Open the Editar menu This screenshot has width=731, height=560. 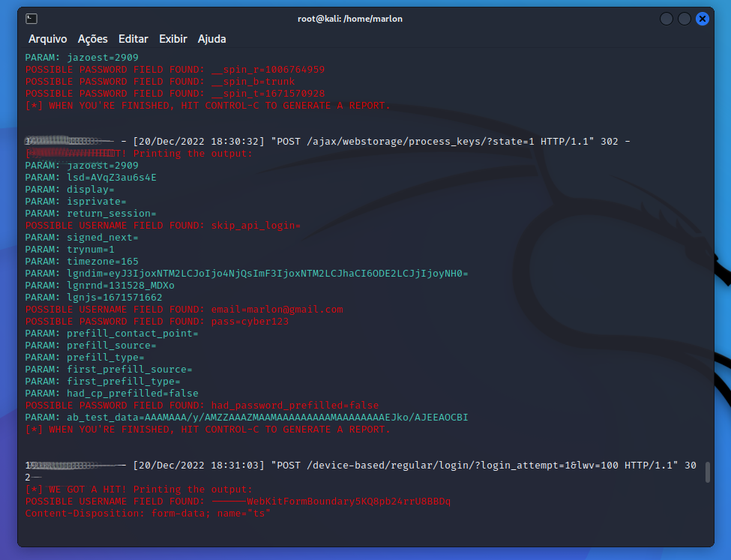tap(133, 39)
